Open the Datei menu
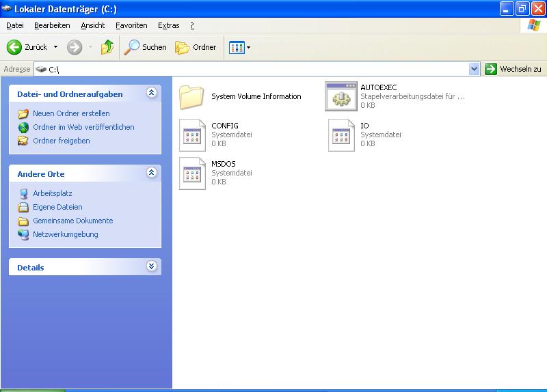This screenshot has width=547, height=392. coord(15,25)
